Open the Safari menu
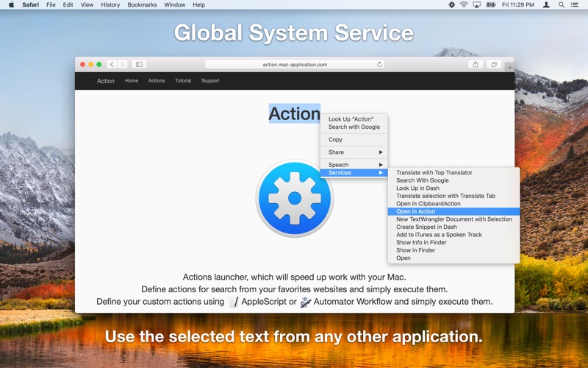Viewport: 588px width, 368px height. coord(30,5)
